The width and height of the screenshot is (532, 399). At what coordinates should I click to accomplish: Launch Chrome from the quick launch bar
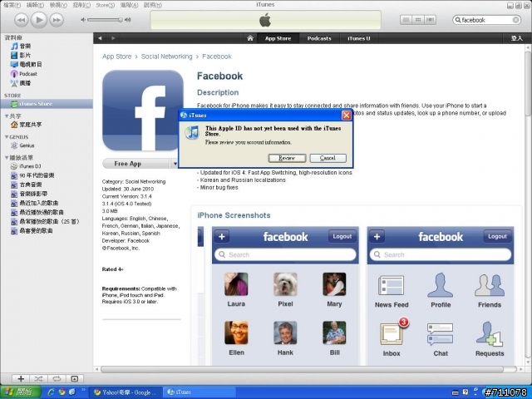62,392
